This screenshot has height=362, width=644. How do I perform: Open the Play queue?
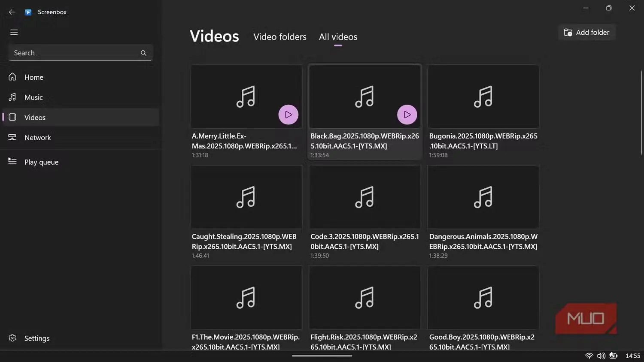[x=80, y=162]
